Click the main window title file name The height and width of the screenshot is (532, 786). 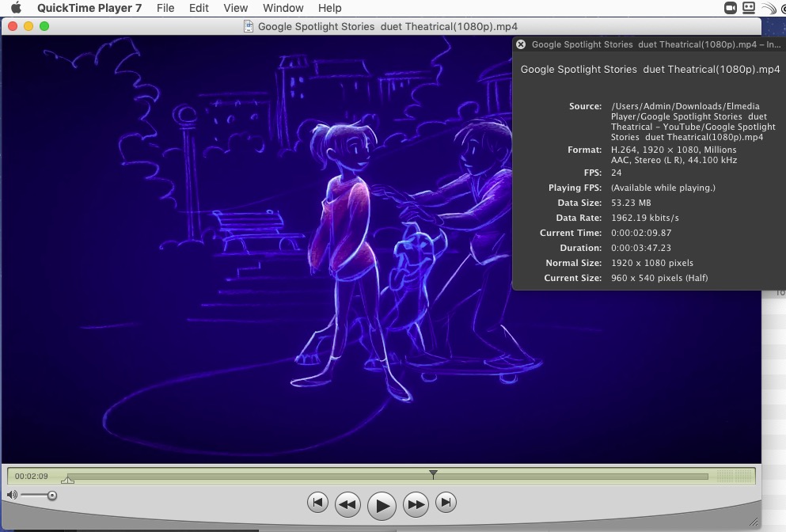tap(388, 26)
